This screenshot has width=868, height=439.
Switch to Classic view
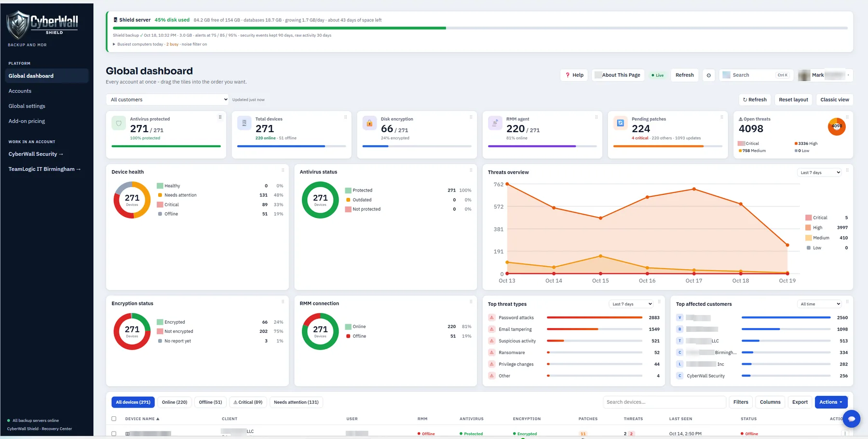(835, 100)
